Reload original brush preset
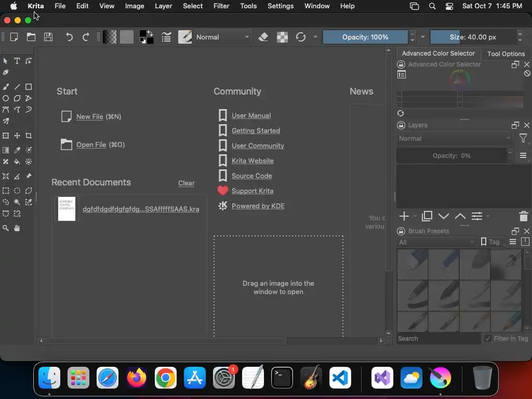The width and height of the screenshot is (532, 399). (301, 37)
